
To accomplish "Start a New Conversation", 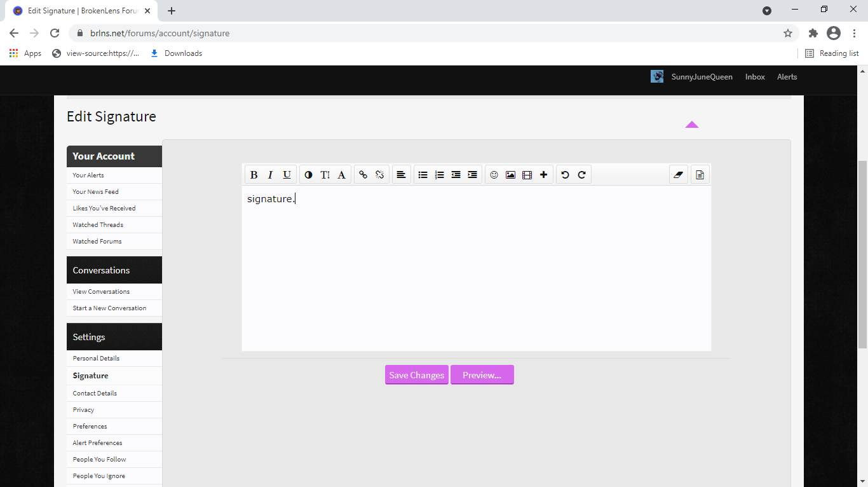I will [x=114, y=308].
